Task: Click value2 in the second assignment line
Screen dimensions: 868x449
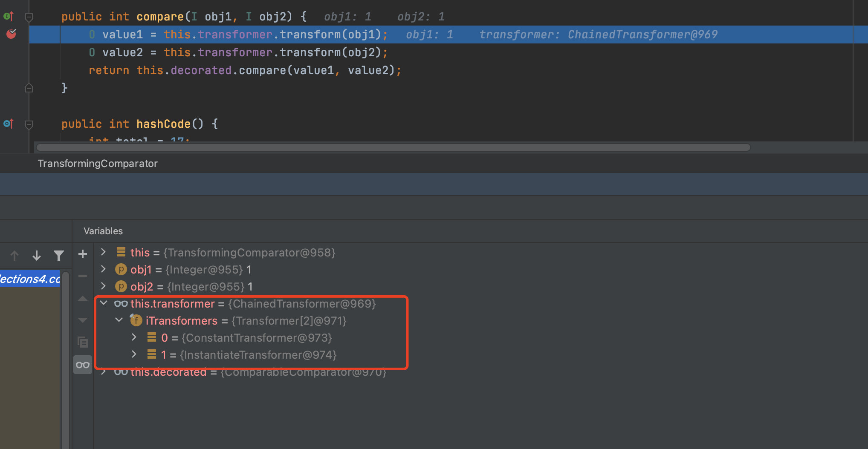Action: [122, 52]
